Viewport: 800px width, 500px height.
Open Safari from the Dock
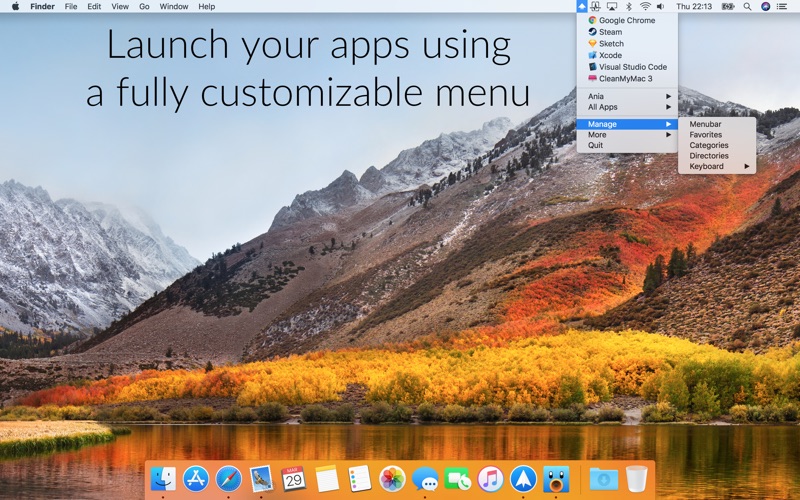[x=229, y=479]
